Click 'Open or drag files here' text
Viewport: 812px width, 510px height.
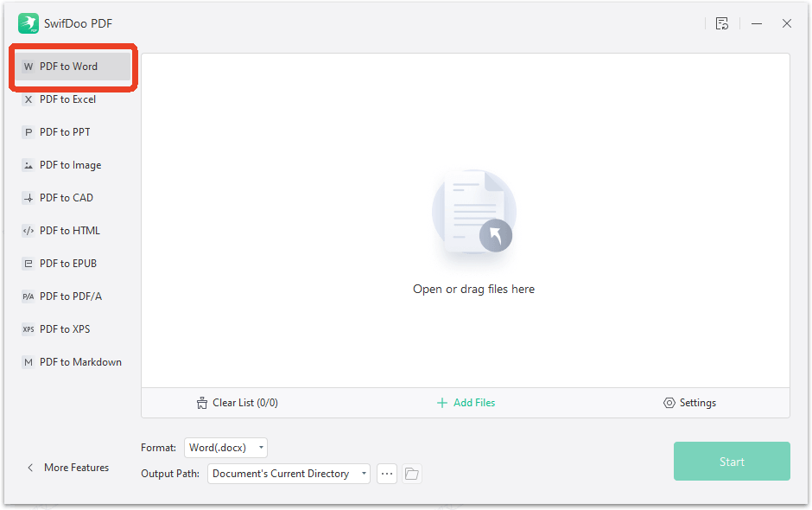tap(474, 290)
